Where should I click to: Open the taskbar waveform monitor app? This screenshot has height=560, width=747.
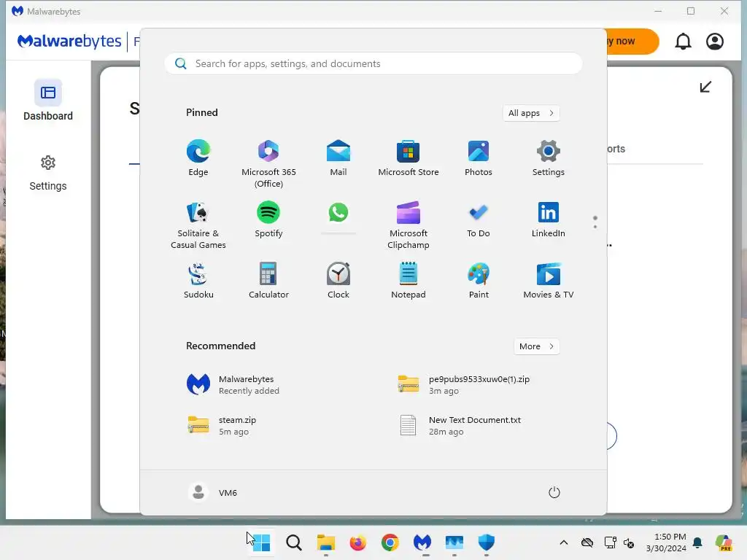[454, 542]
